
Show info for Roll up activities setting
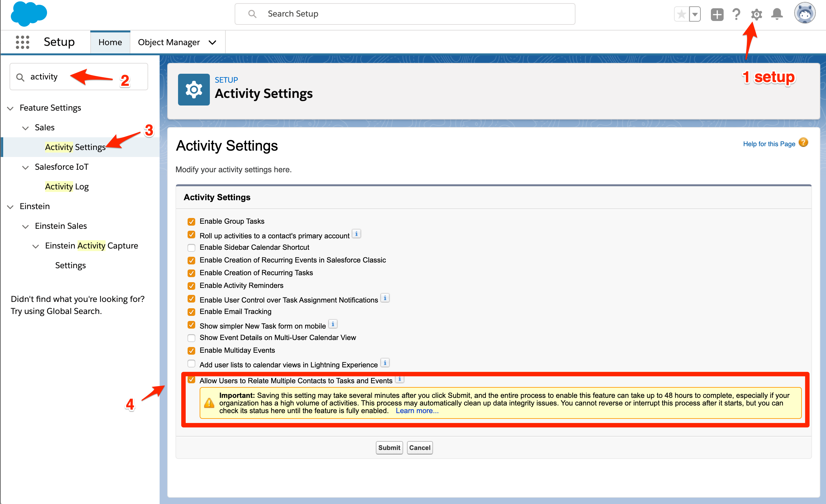(x=356, y=233)
